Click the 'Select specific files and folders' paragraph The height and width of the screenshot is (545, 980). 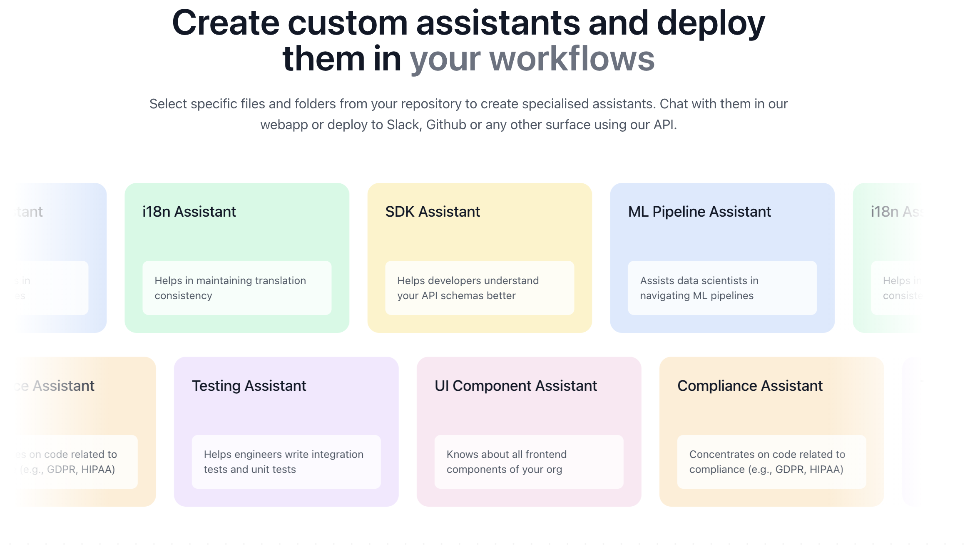coord(468,104)
